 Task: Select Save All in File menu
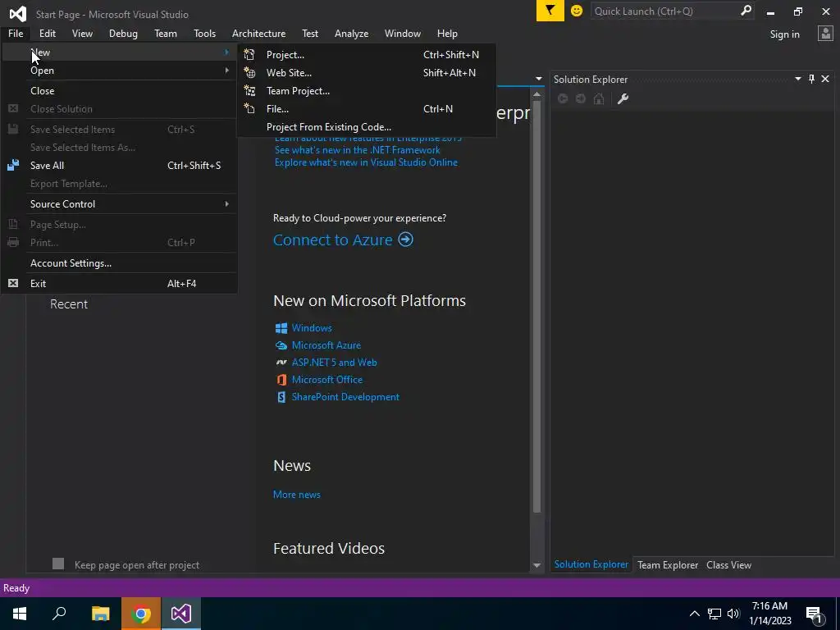(119, 166)
